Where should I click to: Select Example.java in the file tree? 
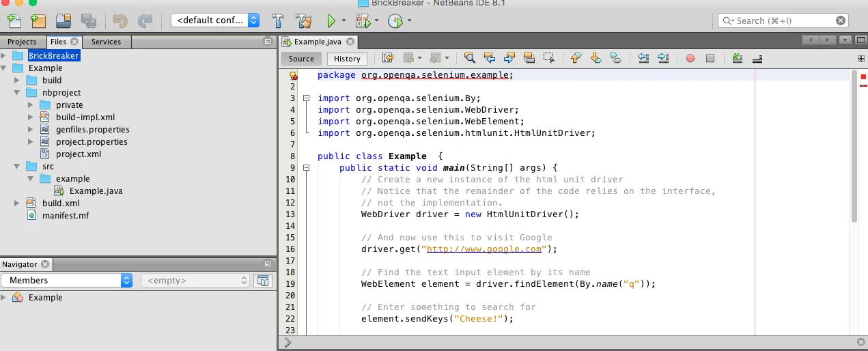[x=96, y=191]
